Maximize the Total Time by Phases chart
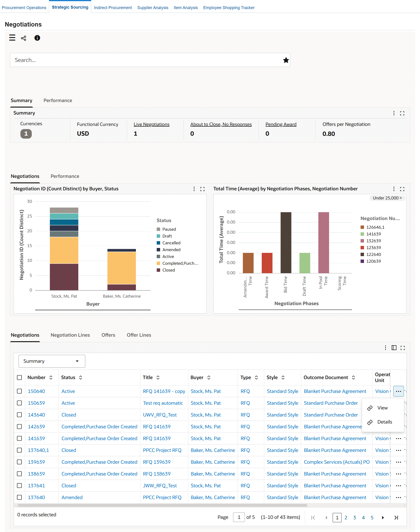Viewport: 420px width, 532px height. [x=402, y=189]
